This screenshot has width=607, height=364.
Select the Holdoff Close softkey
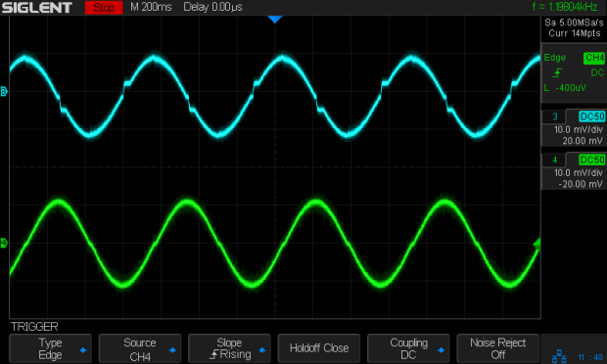319,348
